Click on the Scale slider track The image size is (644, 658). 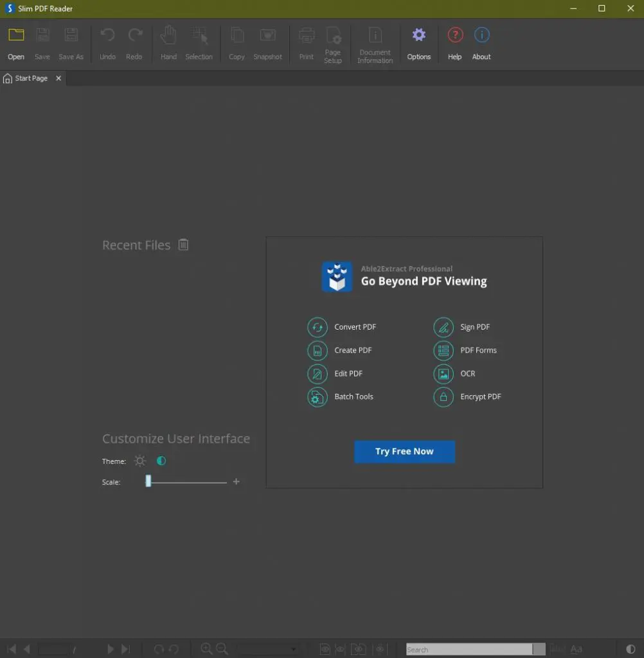(186, 482)
